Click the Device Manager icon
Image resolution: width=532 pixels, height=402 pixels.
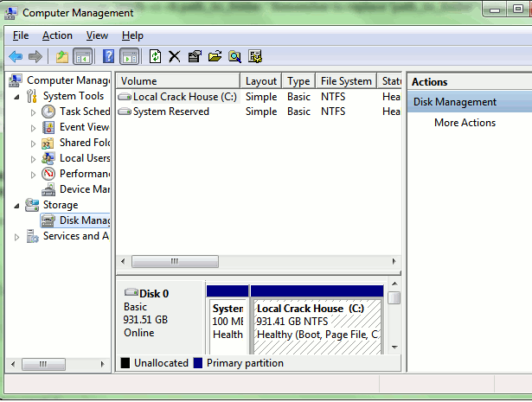point(48,189)
